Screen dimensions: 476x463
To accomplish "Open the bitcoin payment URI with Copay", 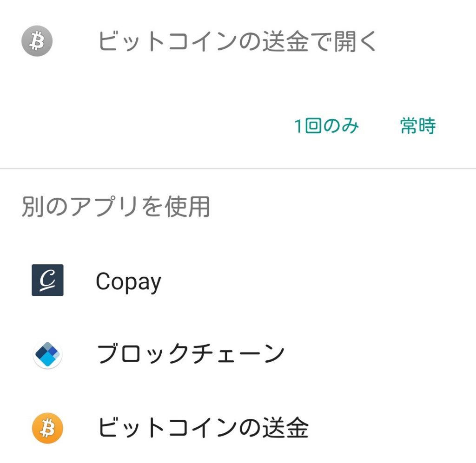I will point(127,280).
